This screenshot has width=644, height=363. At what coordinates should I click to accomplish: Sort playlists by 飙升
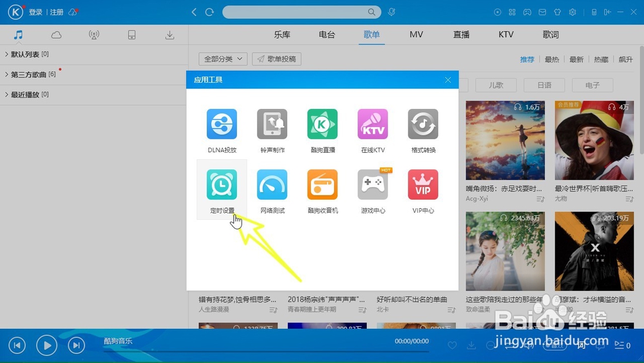tap(625, 59)
